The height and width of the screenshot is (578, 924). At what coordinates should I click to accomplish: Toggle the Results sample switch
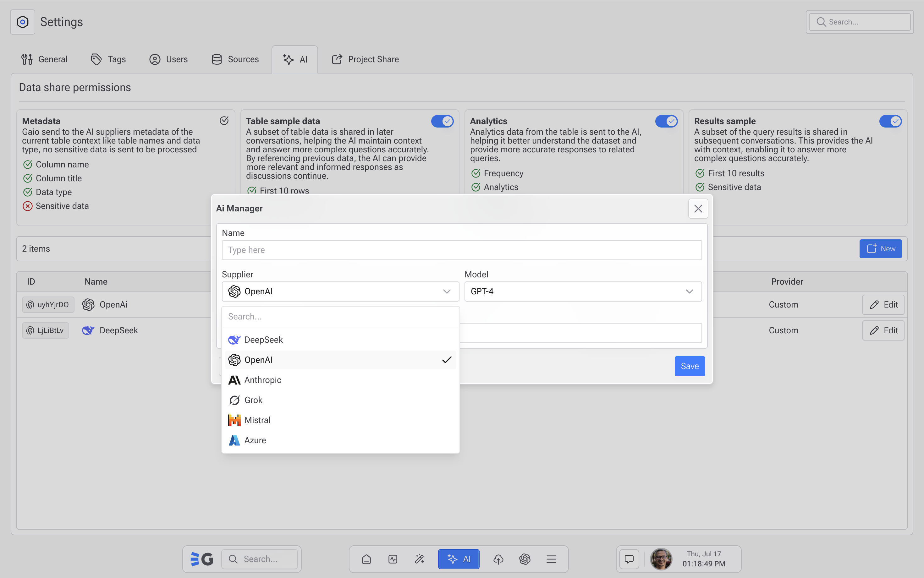[x=890, y=121]
